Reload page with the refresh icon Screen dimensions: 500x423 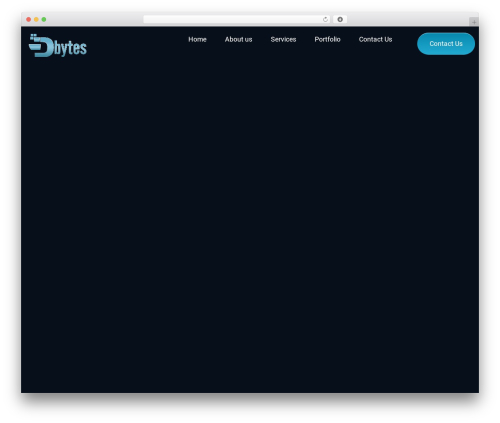tap(325, 19)
